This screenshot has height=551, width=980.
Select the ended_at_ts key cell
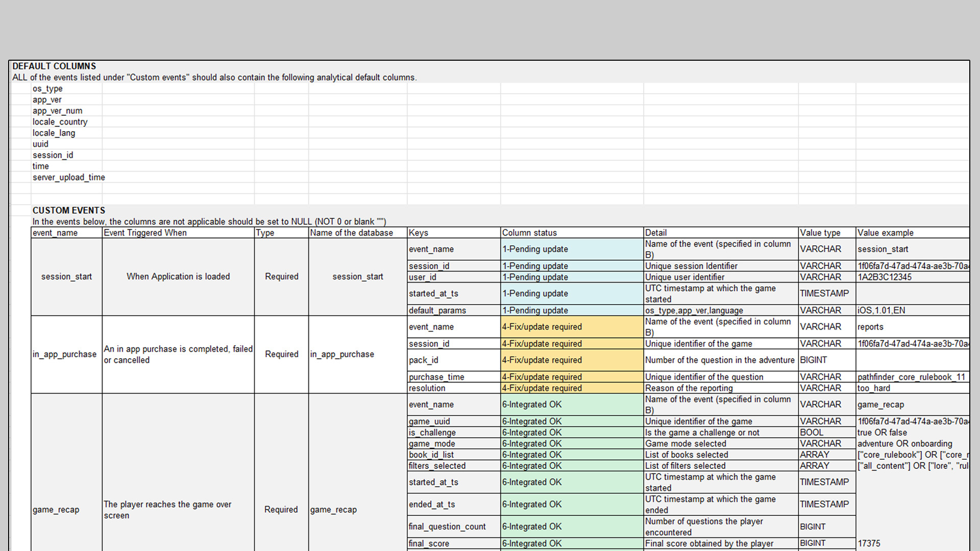pyautogui.click(x=454, y=505)
